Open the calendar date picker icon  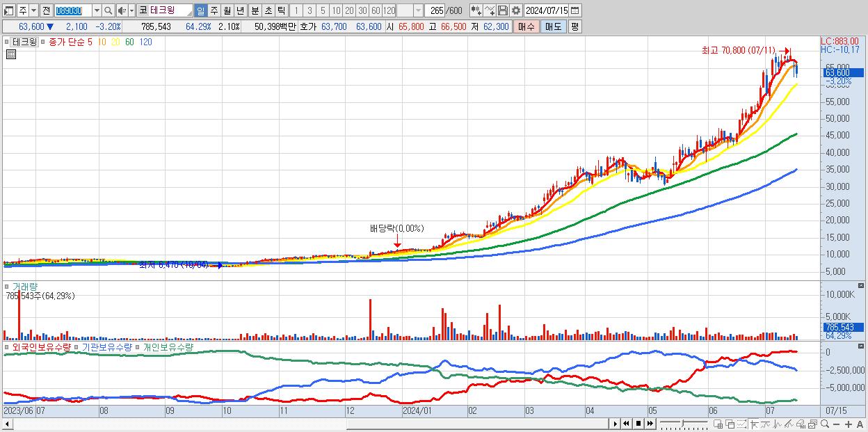tap(575, 10)
